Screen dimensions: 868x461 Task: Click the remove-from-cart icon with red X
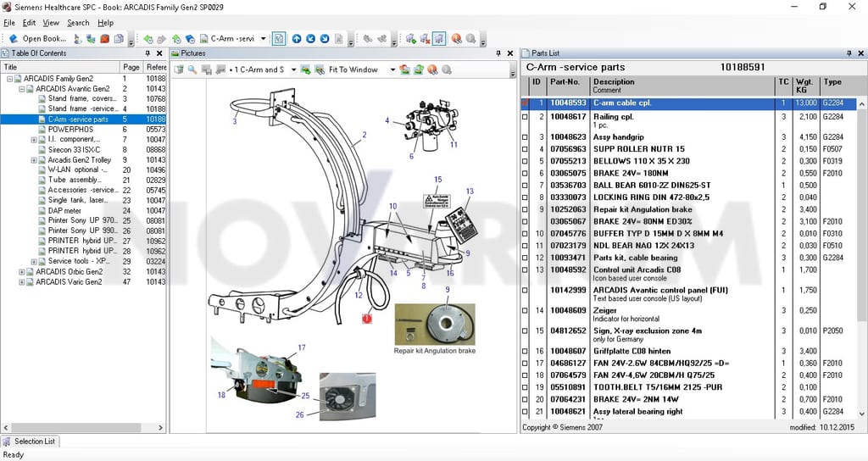[x=425, y=39]
